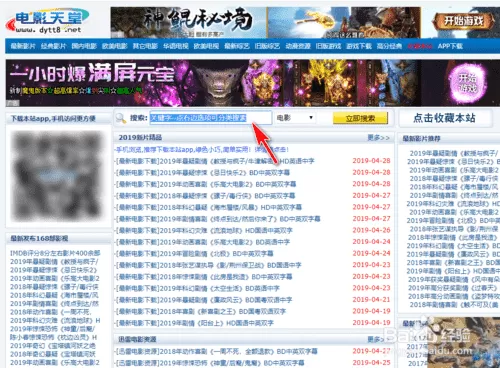Open 2019年科幻灾难《流浪地球》 in left sidebar

coord(55,320)
